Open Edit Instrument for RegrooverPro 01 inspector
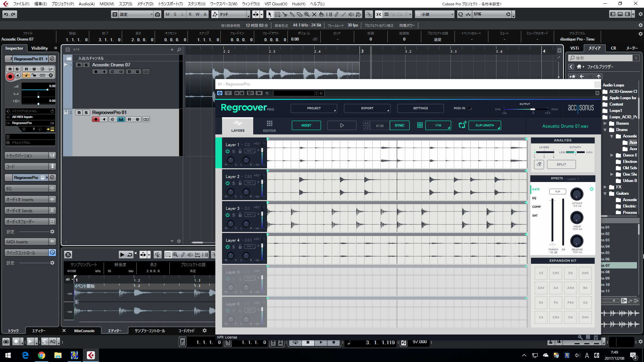Screen dimensions: 644x362 (52, 59)
